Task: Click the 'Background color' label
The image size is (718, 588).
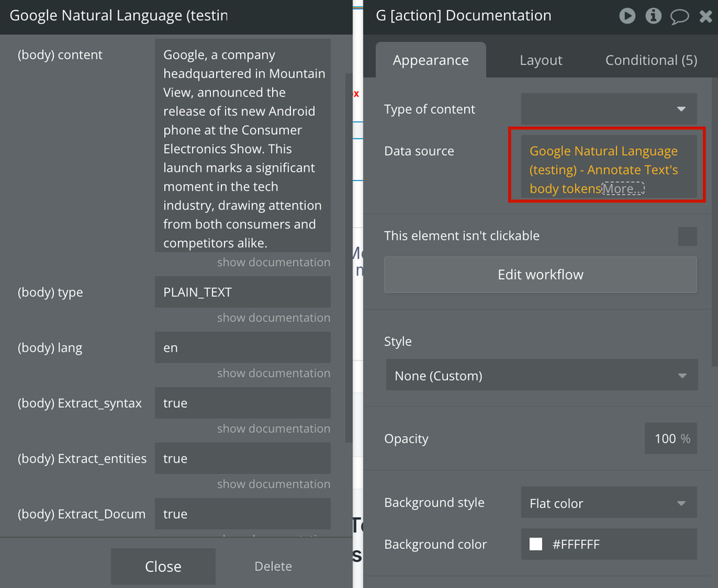Action: pos(435,544)
